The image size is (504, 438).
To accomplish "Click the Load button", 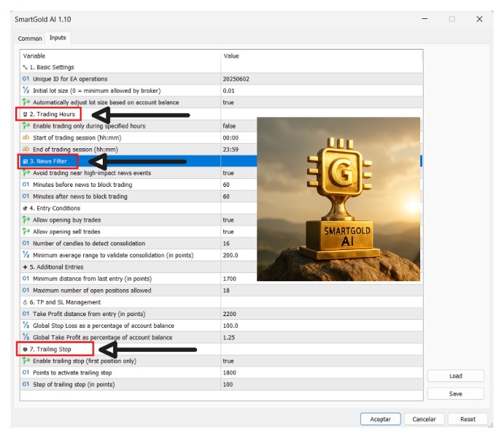I will tap(455, 376).
